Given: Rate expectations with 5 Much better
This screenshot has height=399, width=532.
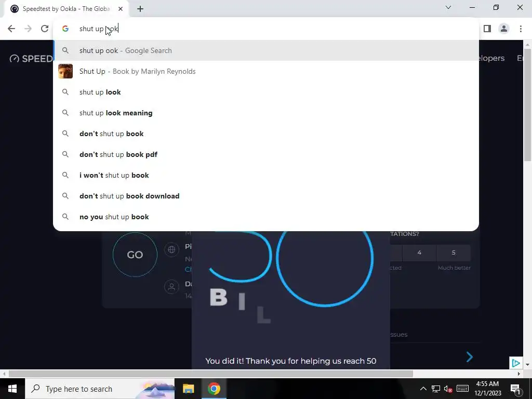Looking at the screenshot, I should click(453, 252).
